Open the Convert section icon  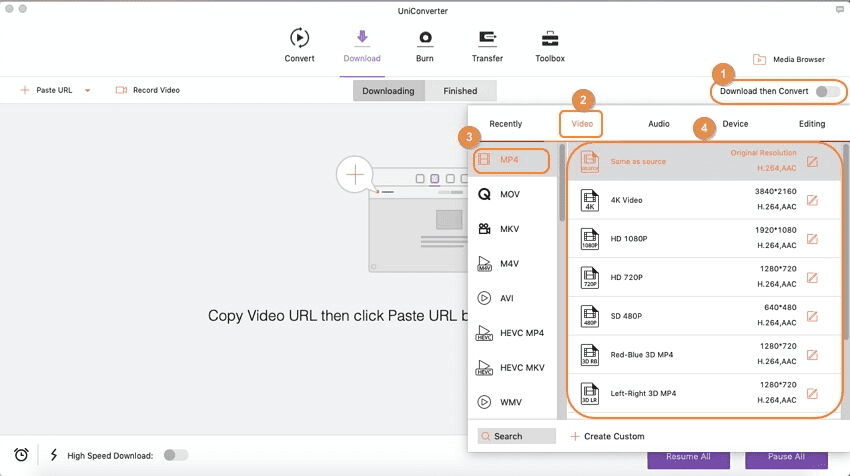pyautogui.click(x=299, y=39)
